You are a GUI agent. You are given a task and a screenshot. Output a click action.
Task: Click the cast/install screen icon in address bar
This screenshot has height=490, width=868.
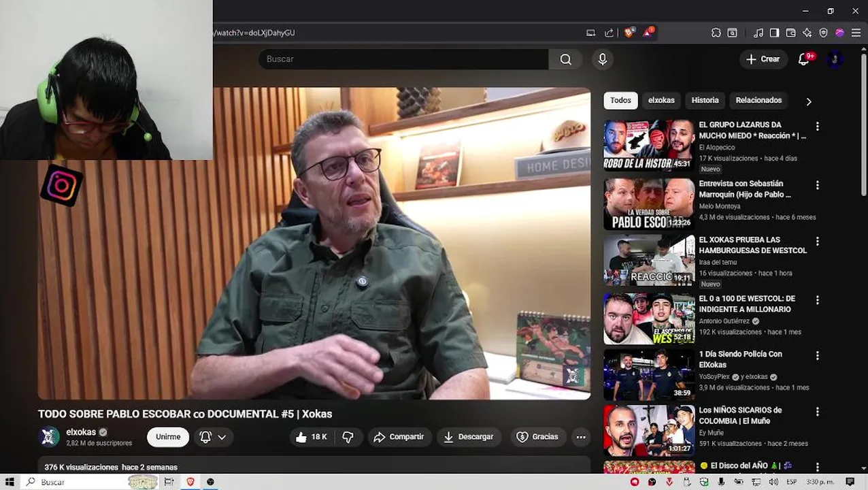point(590,33)
